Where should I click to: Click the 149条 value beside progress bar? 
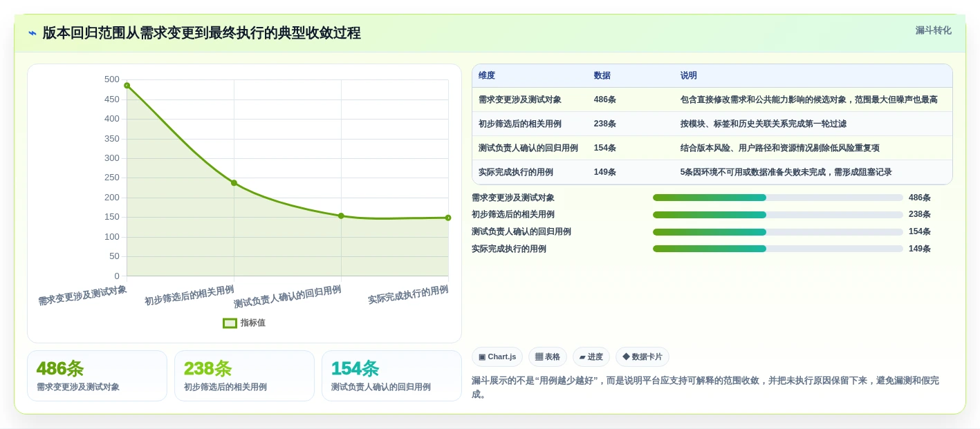coord(920,249)
